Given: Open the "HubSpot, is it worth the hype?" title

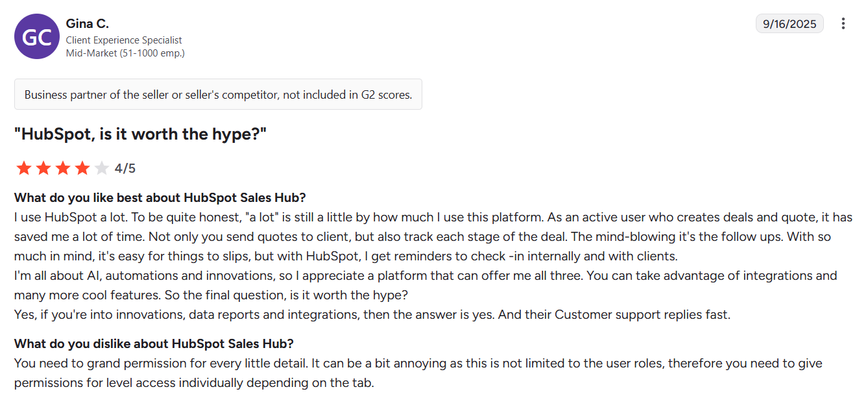Looking at the screenshot, I should coord(141,134).
